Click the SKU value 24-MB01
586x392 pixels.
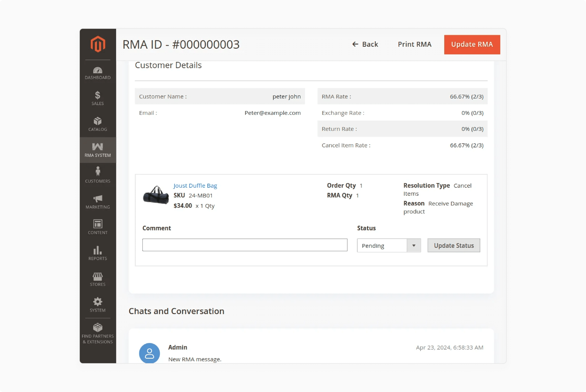[200, 196]
